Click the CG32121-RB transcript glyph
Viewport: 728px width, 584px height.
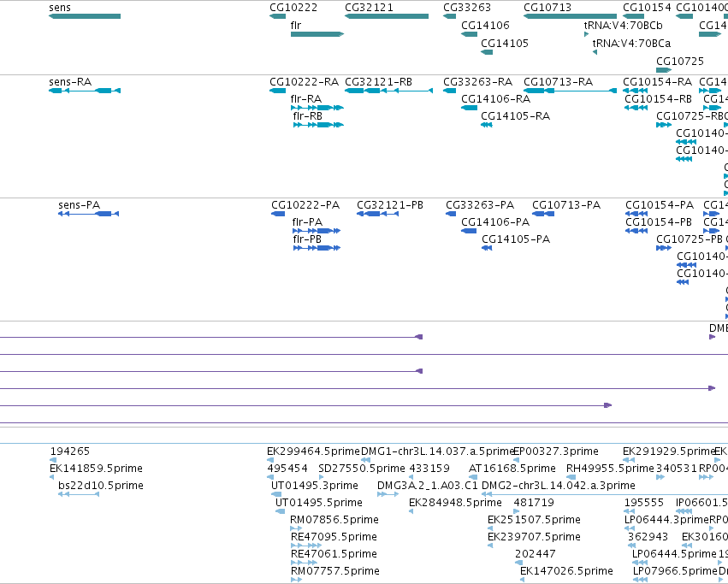388,91
